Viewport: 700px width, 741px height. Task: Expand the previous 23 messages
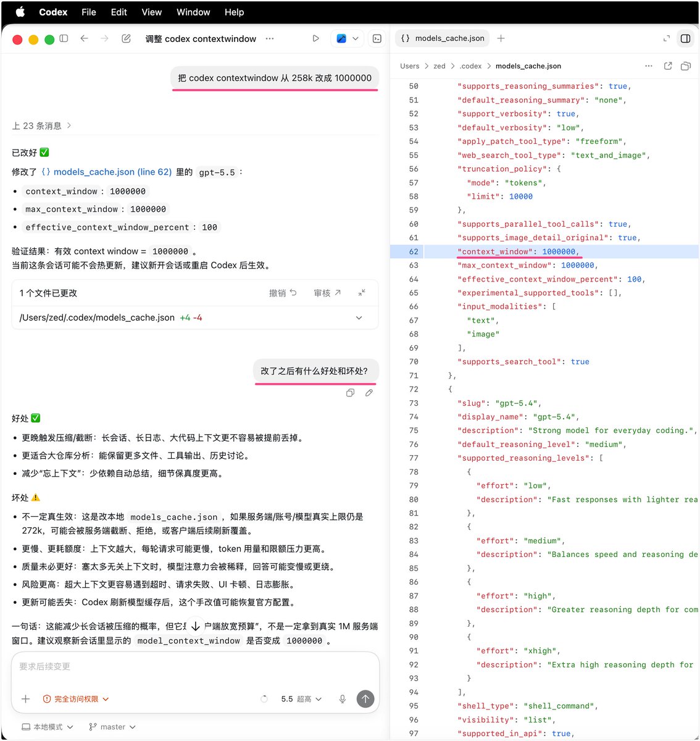[x=41, y=125]
